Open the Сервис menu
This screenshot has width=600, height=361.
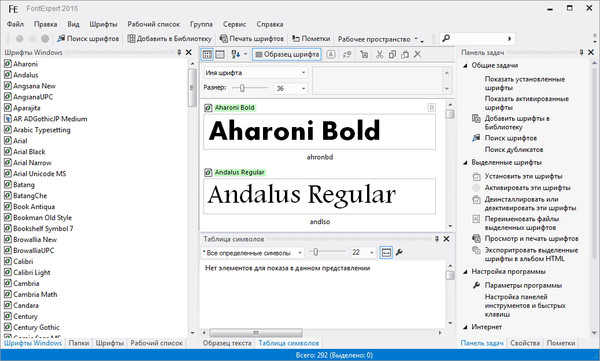234,24
